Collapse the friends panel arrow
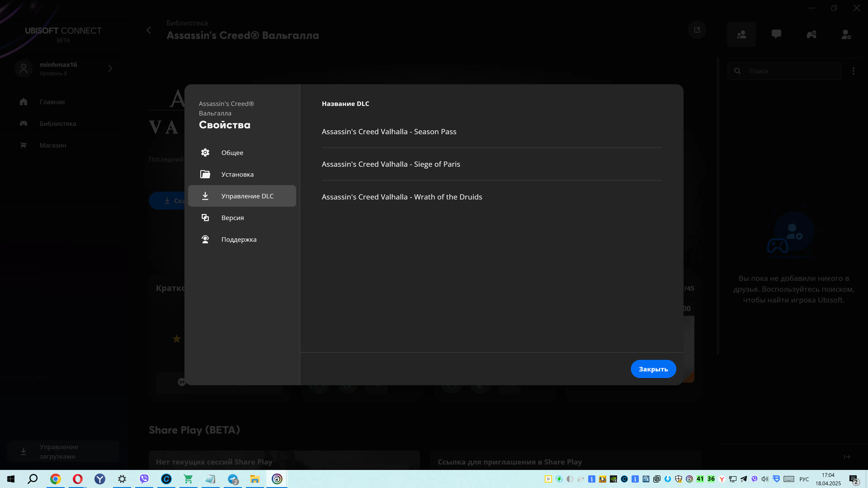 (x=847, y=457)
